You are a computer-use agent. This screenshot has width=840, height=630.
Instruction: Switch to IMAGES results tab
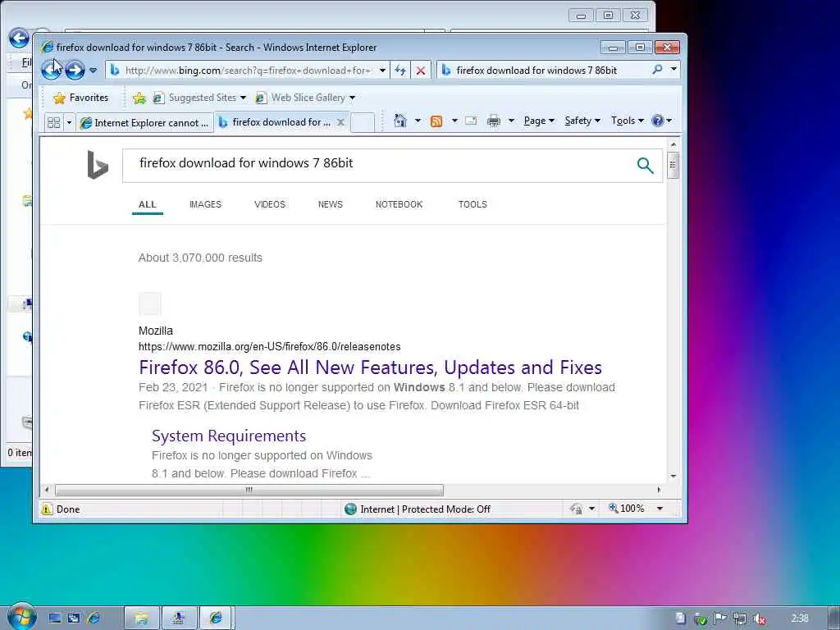tap(205, 204)
